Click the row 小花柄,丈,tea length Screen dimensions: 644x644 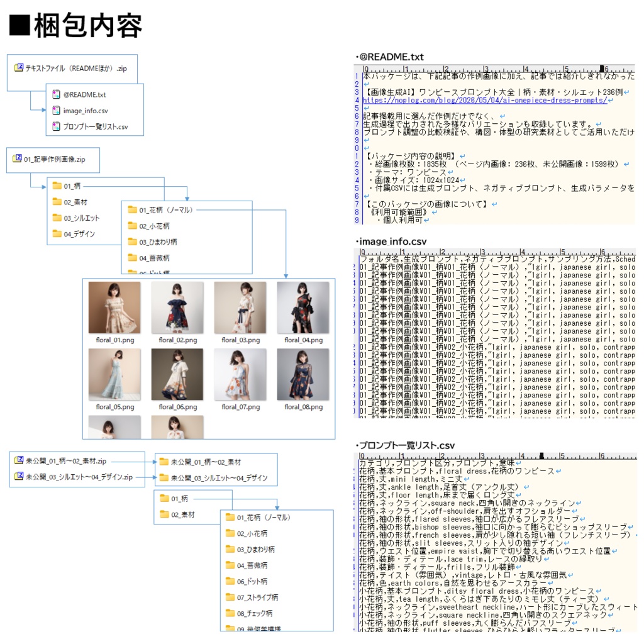click(x=484, y=599)
